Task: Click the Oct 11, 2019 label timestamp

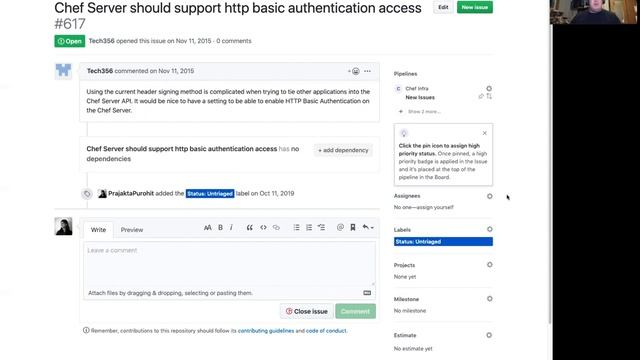Action: click(276, 193)
